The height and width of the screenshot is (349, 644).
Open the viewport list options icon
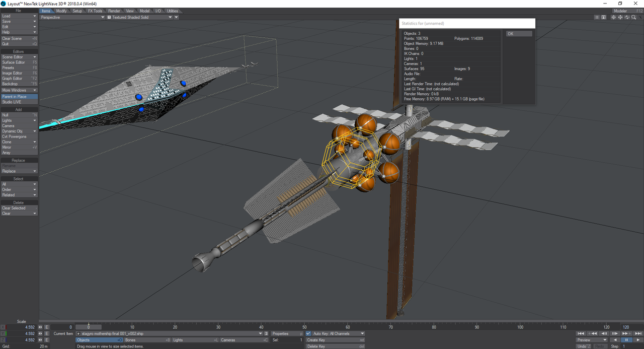(x=597, y=17)
